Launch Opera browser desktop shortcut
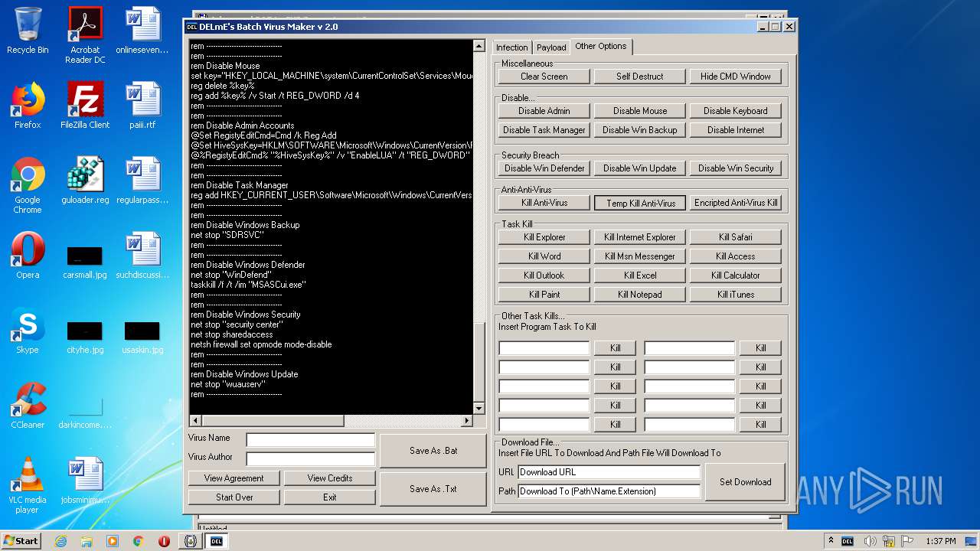Image resolution: width=980 pixels, height=551 pixels. [x=28, y=256]
